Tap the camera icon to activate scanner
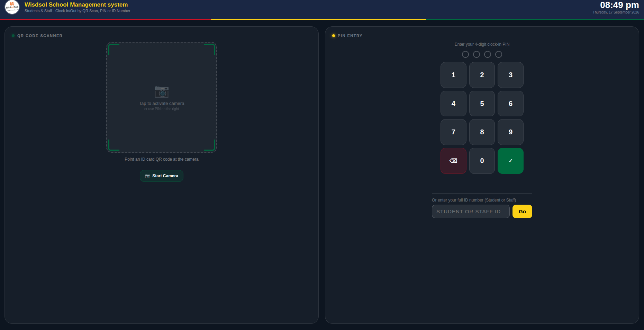Viewport: 644px width, 330px height. 161,92
